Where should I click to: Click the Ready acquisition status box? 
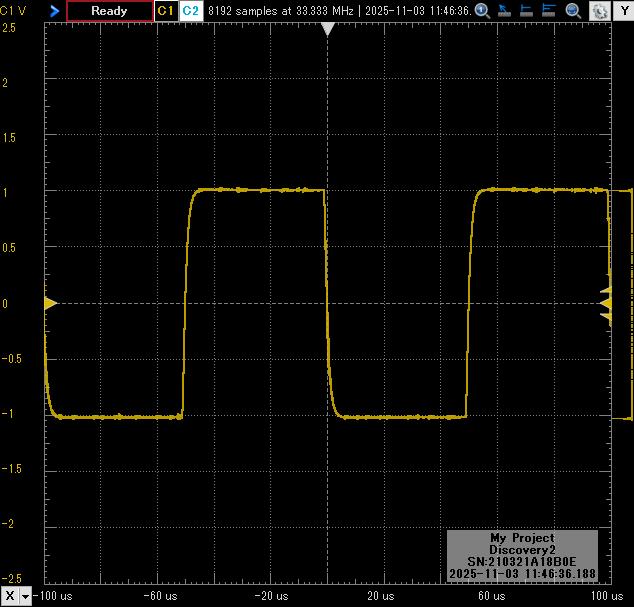[x=110, y=11]
